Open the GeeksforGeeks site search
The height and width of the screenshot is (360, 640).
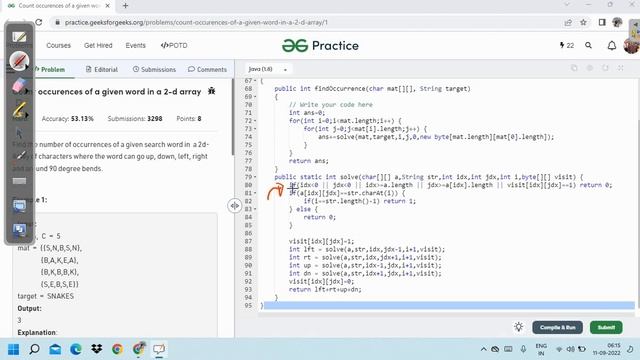[588, 45]
